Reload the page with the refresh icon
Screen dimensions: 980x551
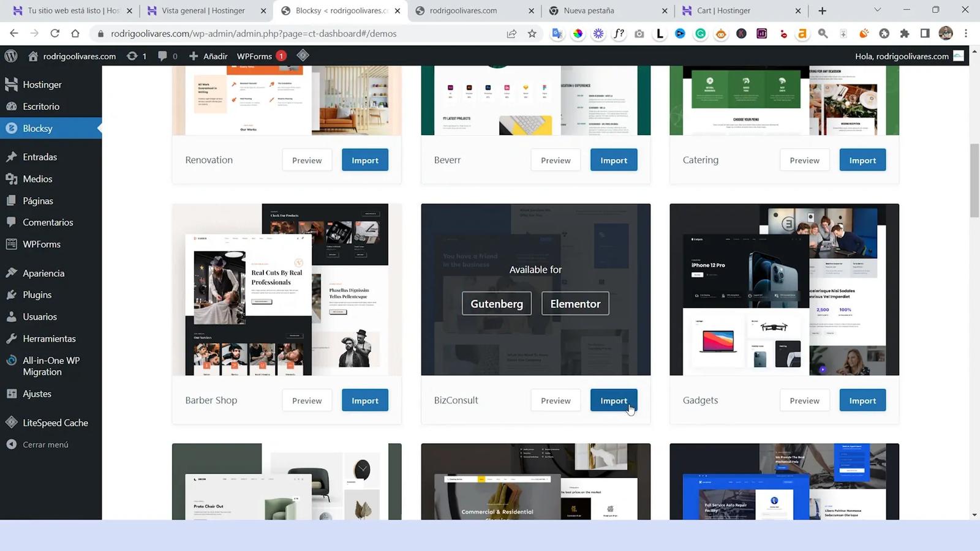point(55,34)
